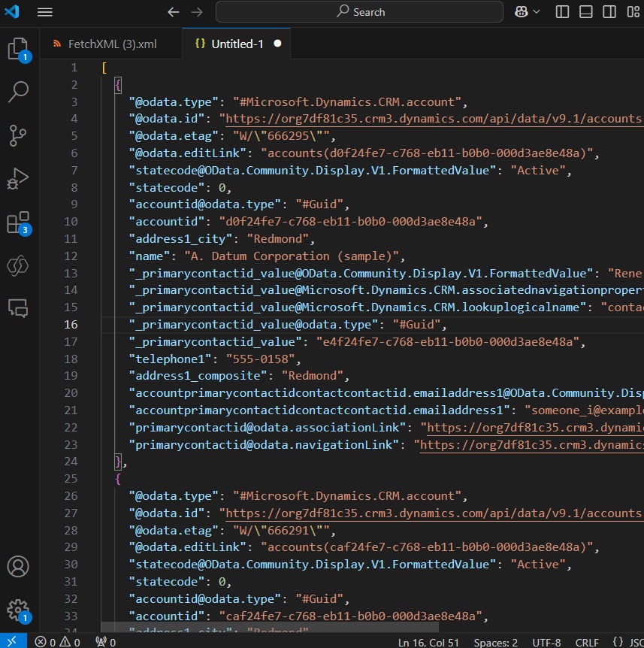Toggle the bottom panel layout button
The image size is (644, 648).
[x=585, y=11]
